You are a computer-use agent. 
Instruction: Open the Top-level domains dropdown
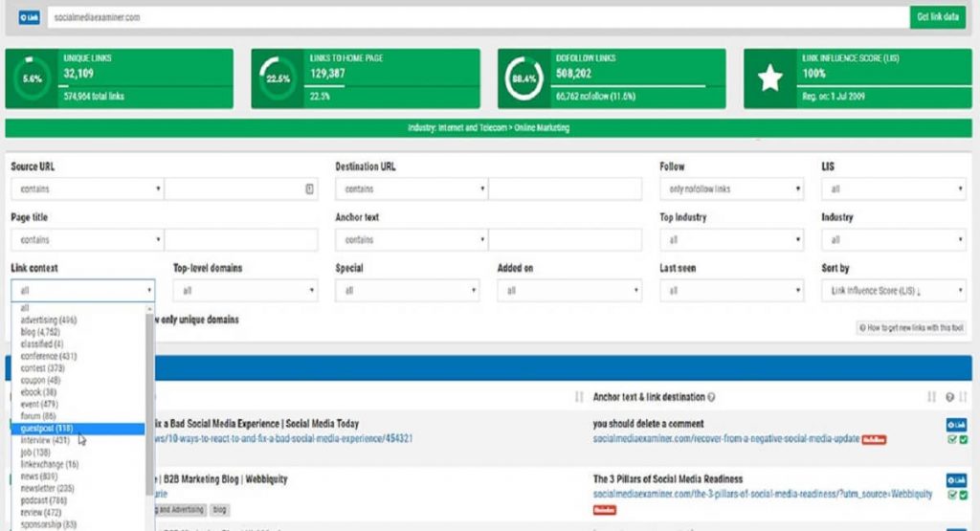pyautogui.click(x=245, y=291)
